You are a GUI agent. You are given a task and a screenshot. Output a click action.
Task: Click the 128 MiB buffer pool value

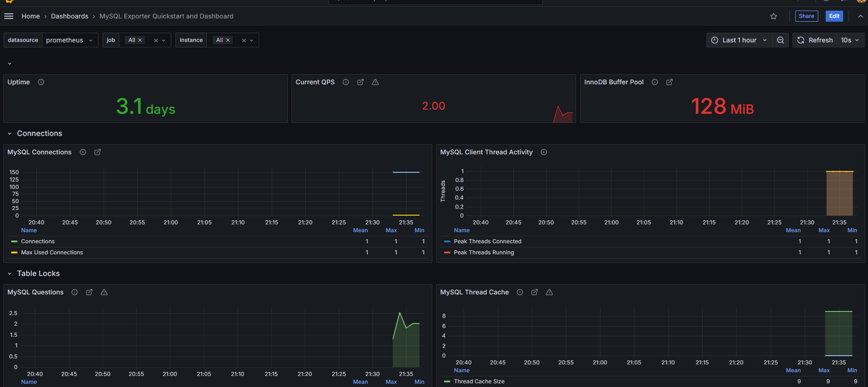click(722, 106)
